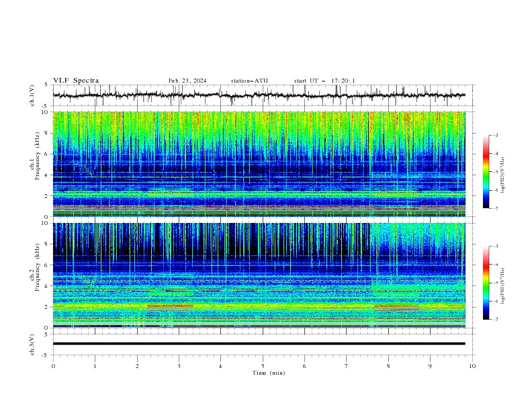Click the ch.2 spectrogram panel

259,275
